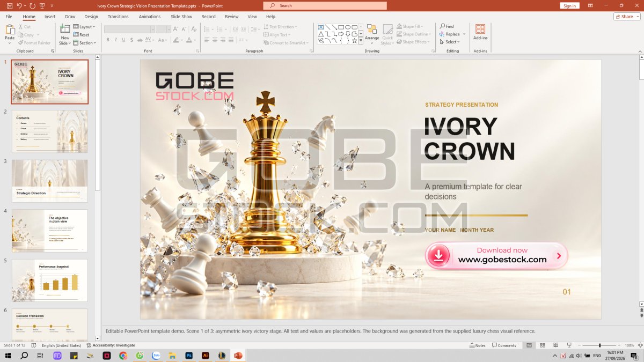Click the zoom percentage 108% value

pos(629,345)
